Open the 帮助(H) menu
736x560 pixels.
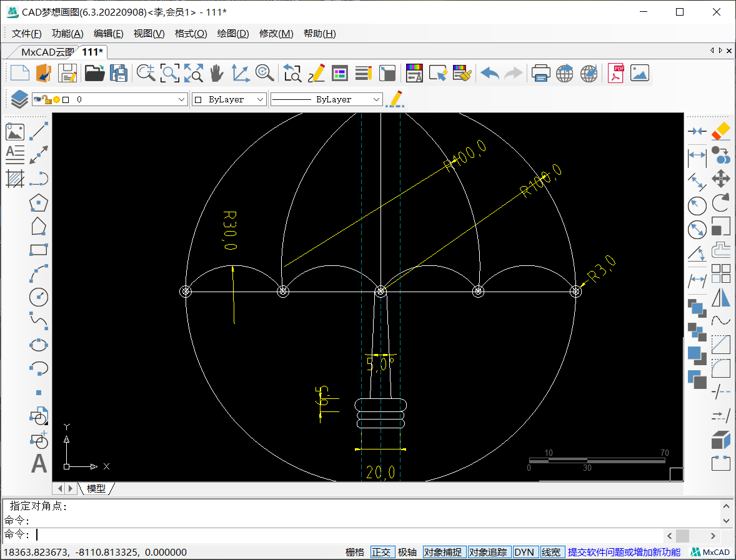320,33
